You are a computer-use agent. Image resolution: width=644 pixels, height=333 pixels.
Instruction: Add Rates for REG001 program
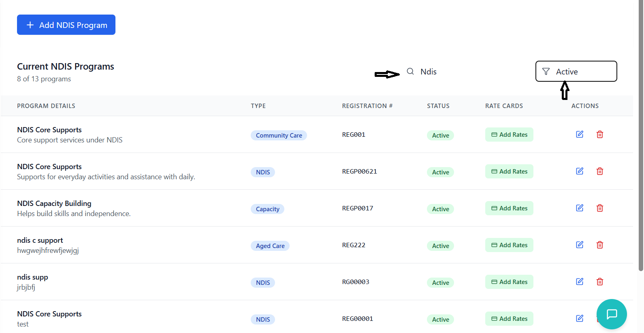pos(509,135)
